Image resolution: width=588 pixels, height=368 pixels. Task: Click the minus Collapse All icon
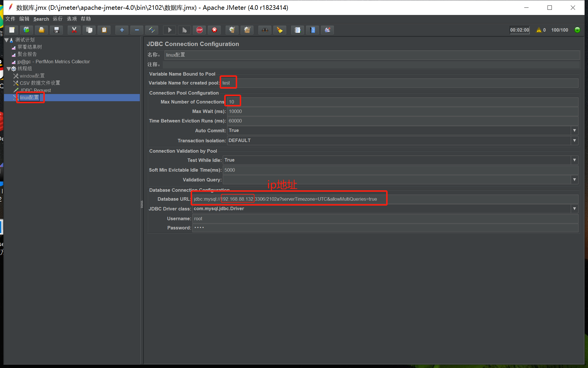coord(137,30)
